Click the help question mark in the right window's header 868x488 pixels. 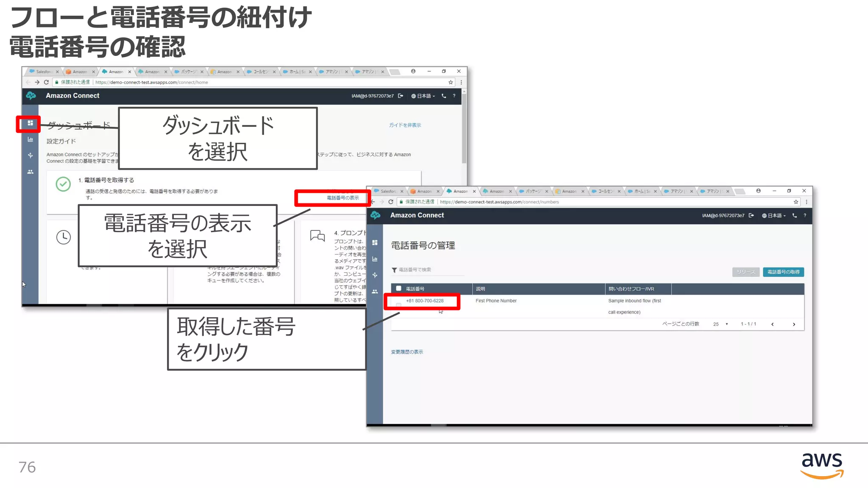pyautogui.click(x=805, y=216)
